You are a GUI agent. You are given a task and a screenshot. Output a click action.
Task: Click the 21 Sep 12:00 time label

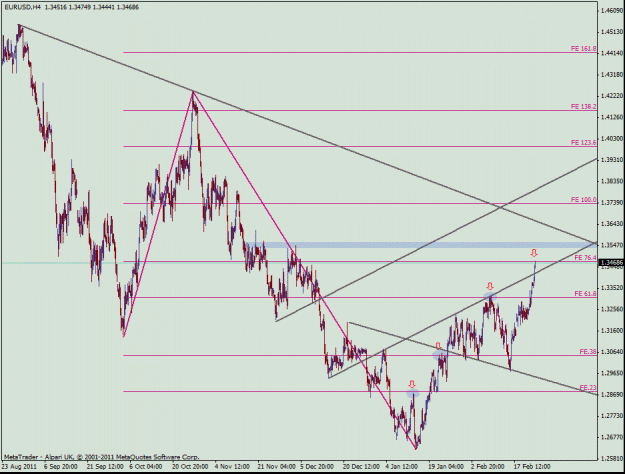click(x=105, y=466)
